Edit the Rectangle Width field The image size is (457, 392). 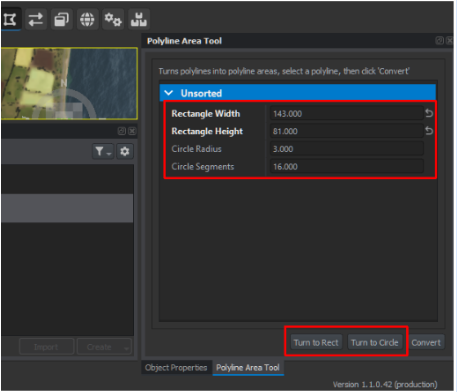(347, 114)
